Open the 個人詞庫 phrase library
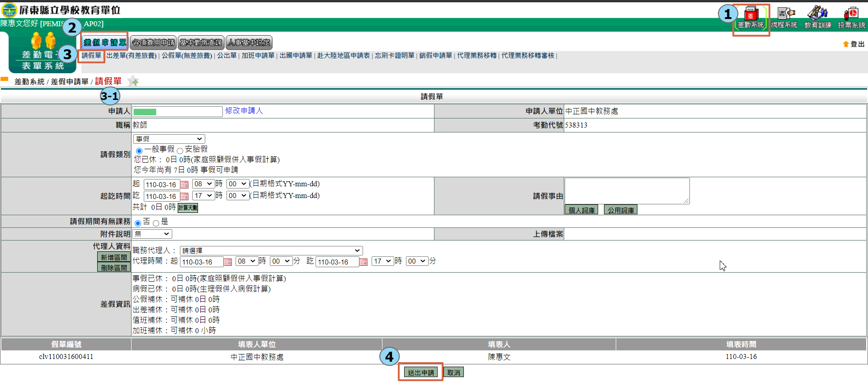Screen dimensions: 868x387 [x=581, y=210]
